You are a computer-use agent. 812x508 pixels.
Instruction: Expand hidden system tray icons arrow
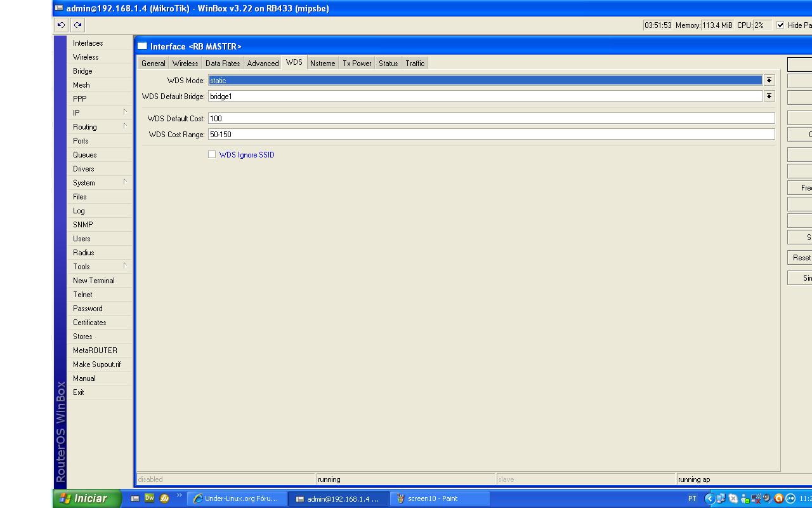click(710, 498)
